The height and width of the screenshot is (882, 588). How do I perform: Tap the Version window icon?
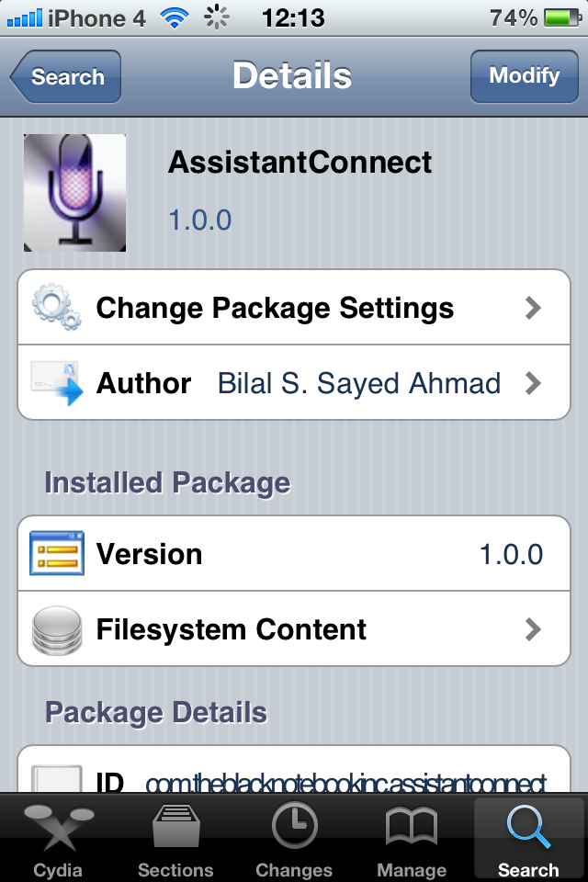57,554
